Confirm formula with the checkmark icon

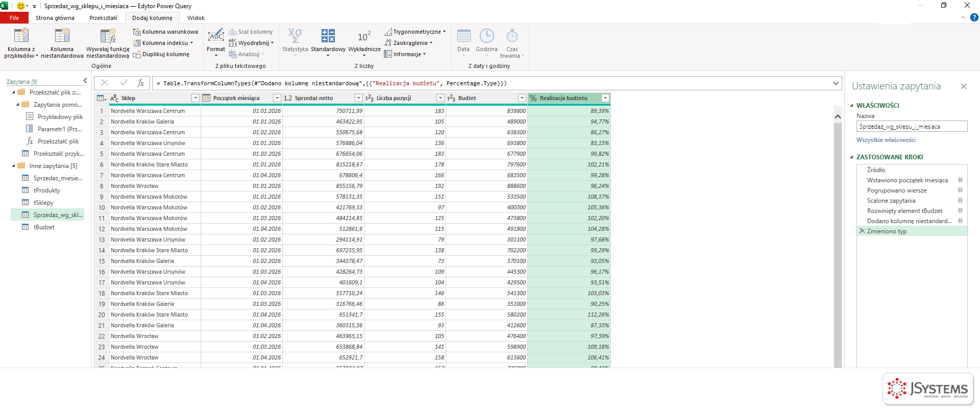[124, 83]
